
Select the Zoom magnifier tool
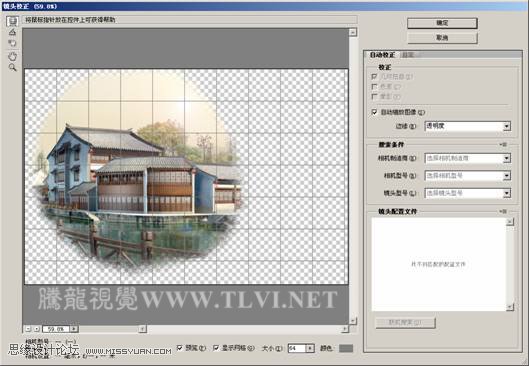[x=12, y=67]
